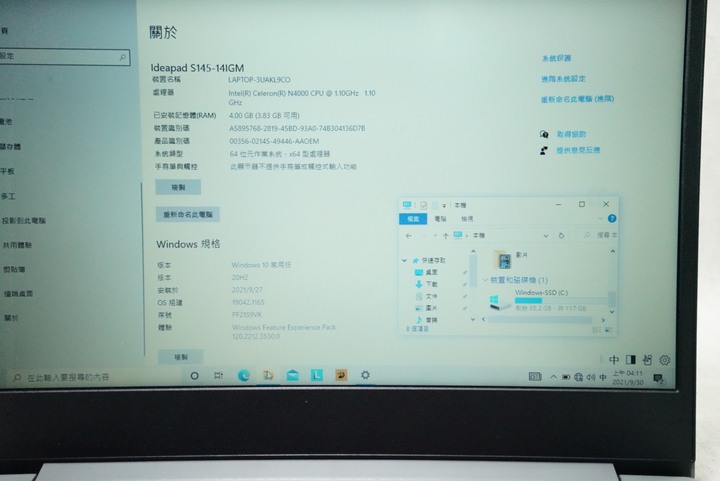
Task: Open Microsoft Edge from the taskbar
Action: click(x=243, y=376)
